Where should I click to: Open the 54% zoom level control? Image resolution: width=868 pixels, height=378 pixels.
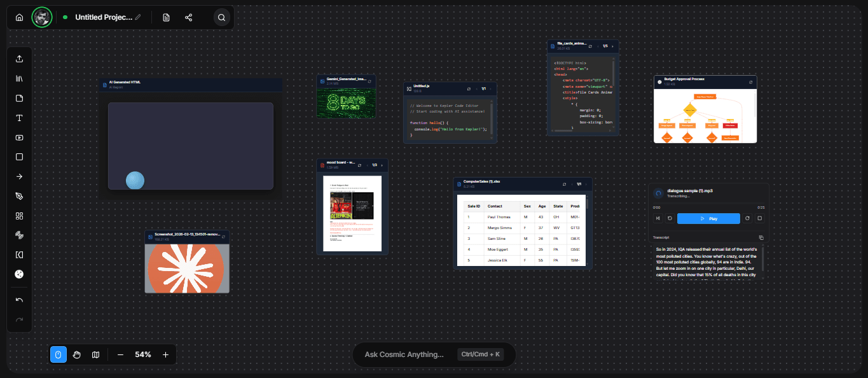tap(143, 354)
